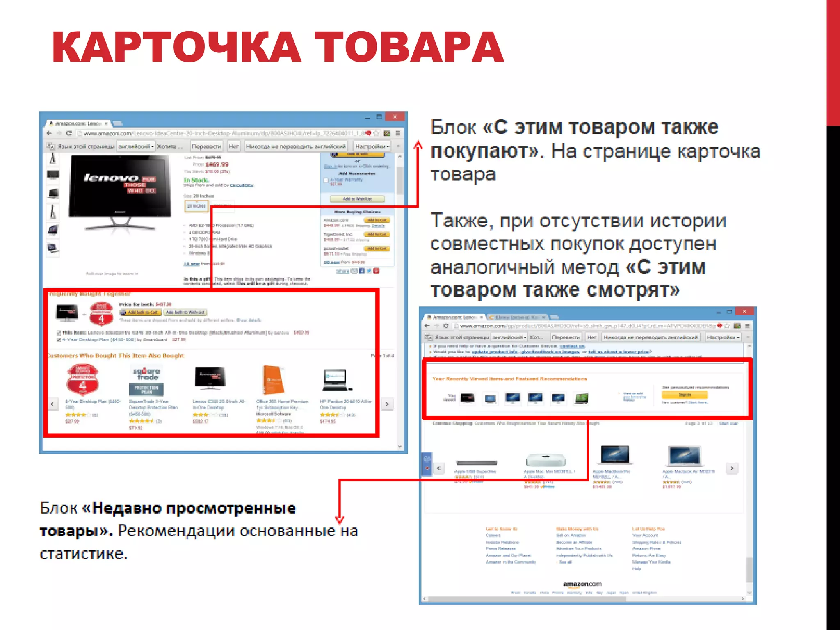This screenshot has width=840, height=630.
Task: Uncheck the 4-Year Desktop Plan checkbox
Action: click(x=59, y=340)
